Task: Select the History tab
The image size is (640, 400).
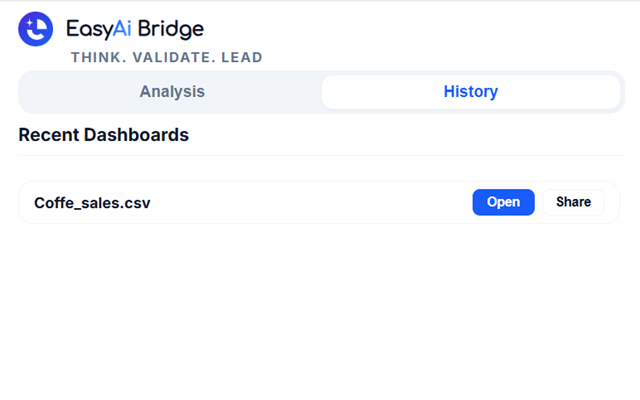Action: pyautogui.click(x=470, y=92)
